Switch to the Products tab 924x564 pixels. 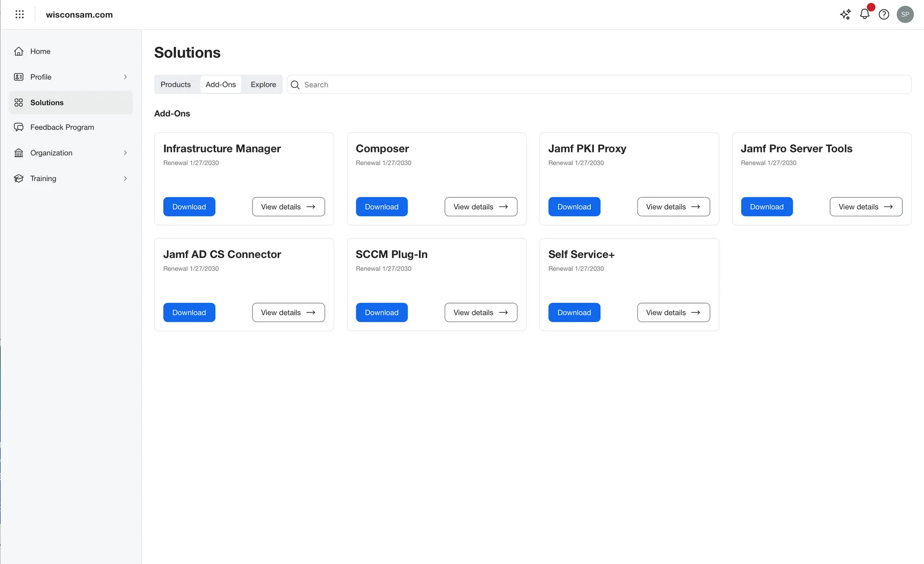click(176, 85)
